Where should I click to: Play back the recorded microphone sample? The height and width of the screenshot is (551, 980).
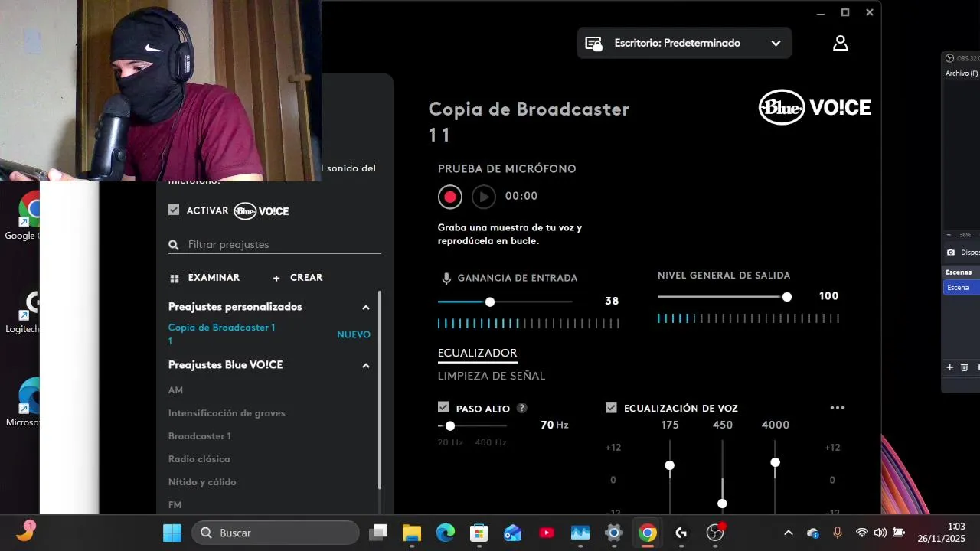483,197
